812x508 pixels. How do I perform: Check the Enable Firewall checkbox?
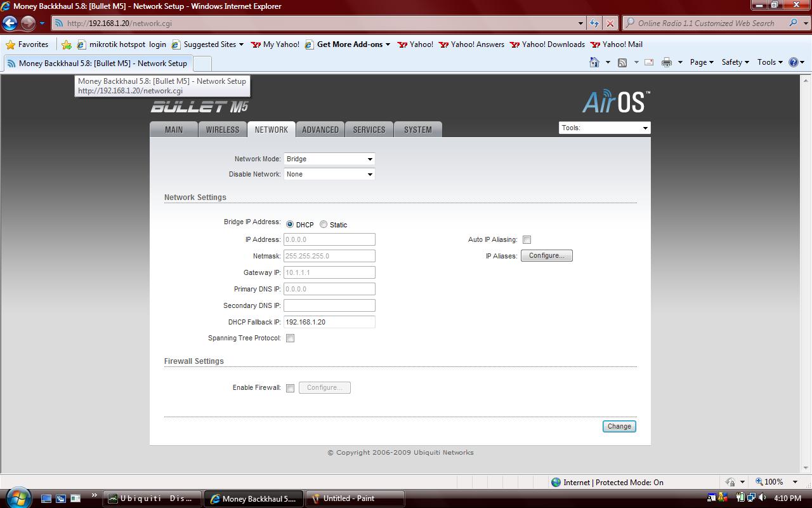pos(290,388)
